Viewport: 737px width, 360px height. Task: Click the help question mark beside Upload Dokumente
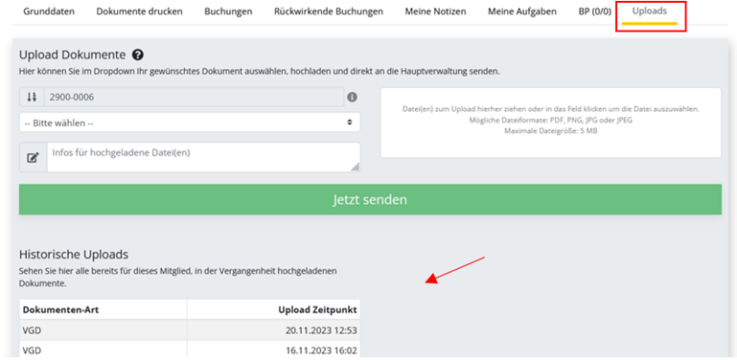tap(138, 55)
